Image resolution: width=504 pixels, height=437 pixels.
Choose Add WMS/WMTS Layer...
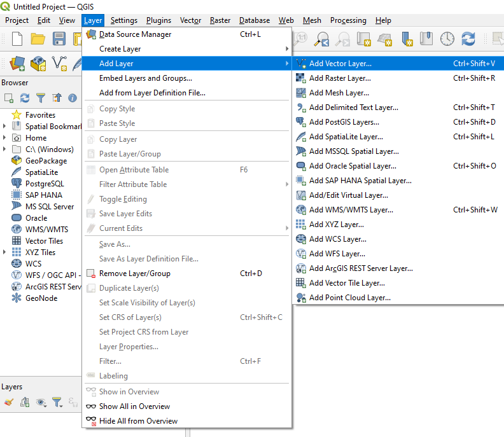(398, 210)
